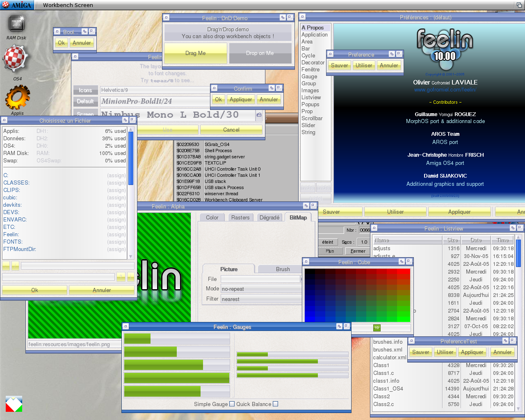Switch to the Dégradé tab
525x420 pixels.
(x=269, y=217)
